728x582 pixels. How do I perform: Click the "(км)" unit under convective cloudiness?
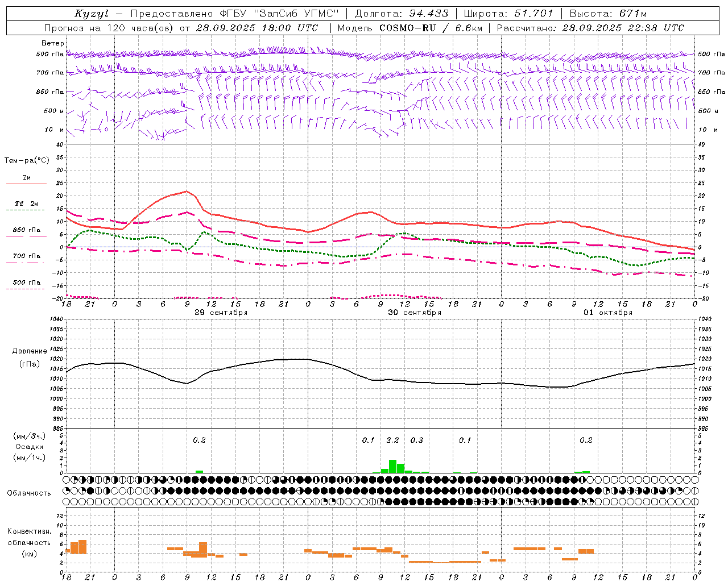[x=29, y=554]
